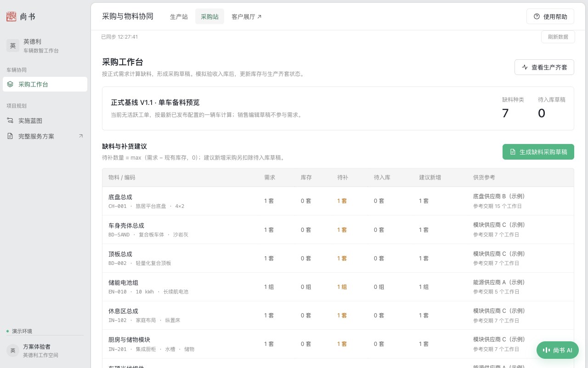
Task: Click the document icon in 生成缺料采购草稿
Action: pyautogui.click(x=513, y=152)
